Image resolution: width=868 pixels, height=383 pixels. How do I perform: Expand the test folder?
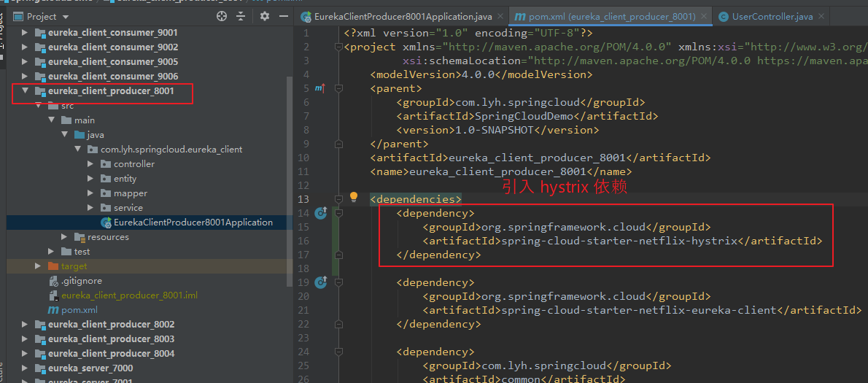pyautogui.click(x=51, y=251)
